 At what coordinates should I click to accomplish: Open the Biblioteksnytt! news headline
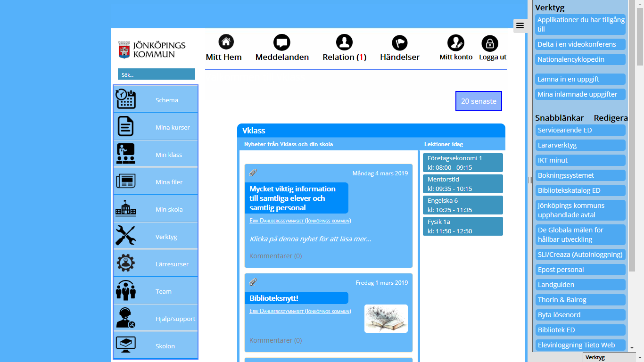[x=297, y=298]
